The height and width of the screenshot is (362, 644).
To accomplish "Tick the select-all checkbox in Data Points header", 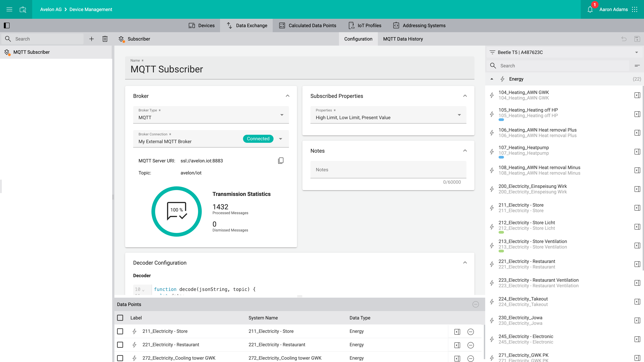I will click(x=120, y=318).
